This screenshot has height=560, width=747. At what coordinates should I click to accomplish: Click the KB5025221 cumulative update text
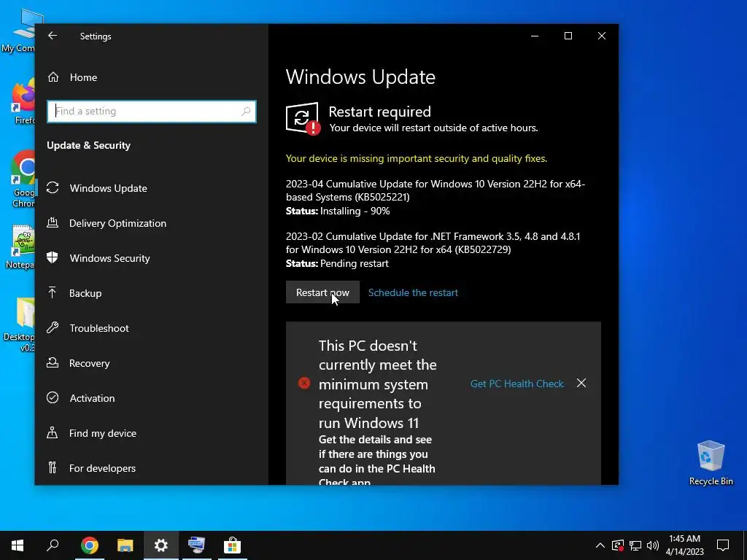436,190
